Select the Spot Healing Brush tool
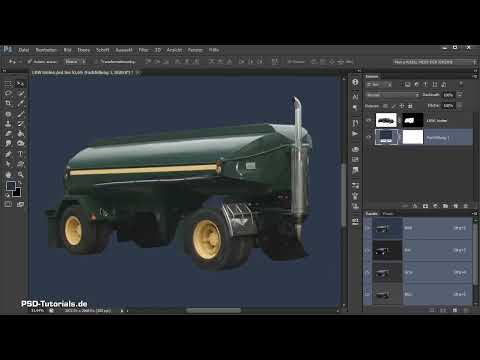The image size is (480, 360). pos(8,114)
